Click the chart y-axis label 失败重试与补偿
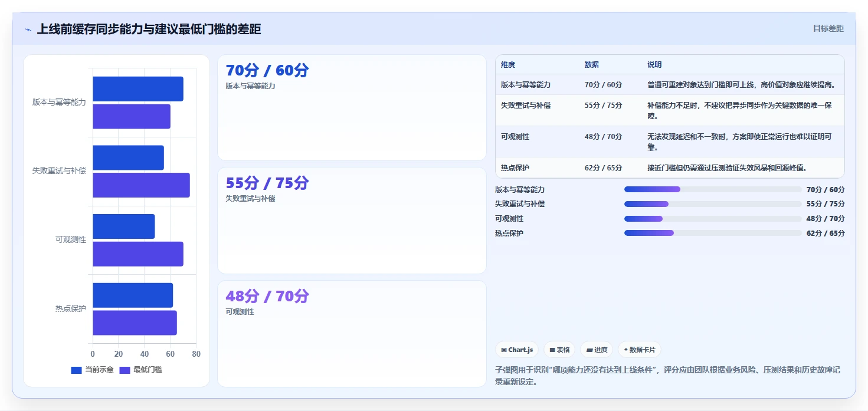This screenshot has height=411, width=868. point(59,171)
